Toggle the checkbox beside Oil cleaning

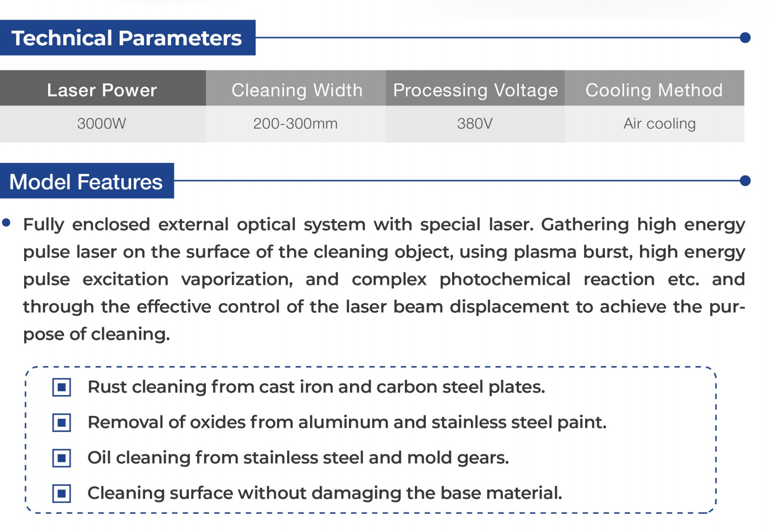62,458
